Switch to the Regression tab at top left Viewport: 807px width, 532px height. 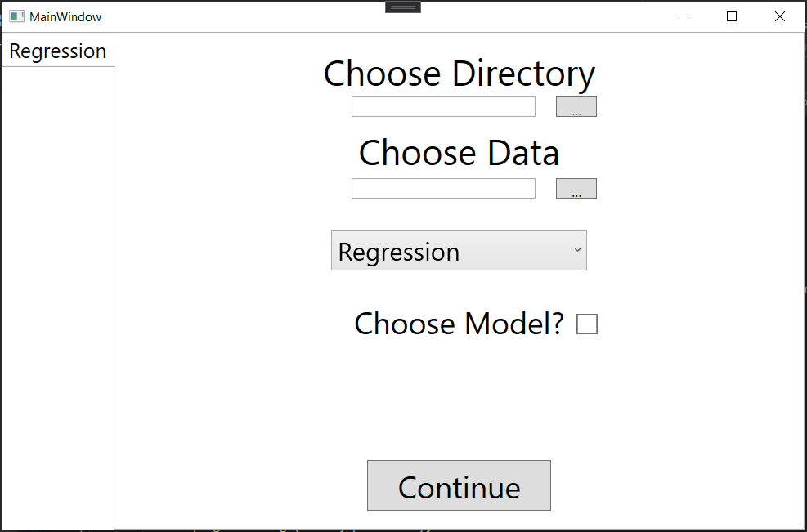(x=57, y=51)
